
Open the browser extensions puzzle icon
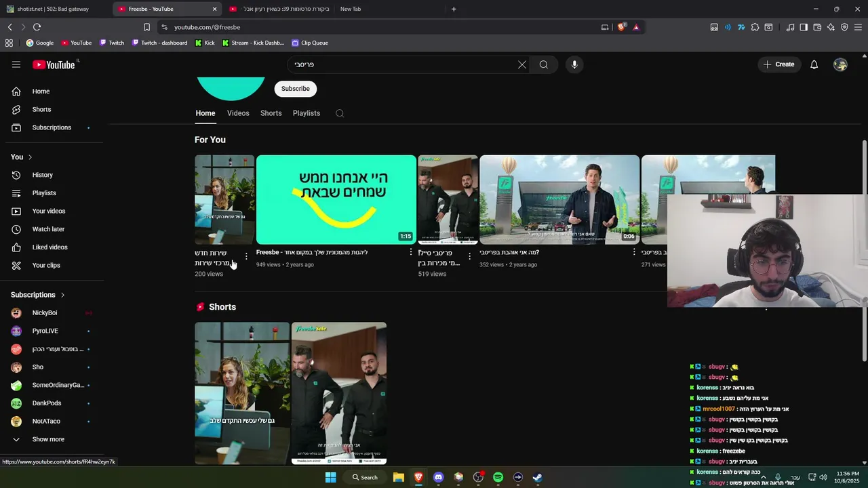click(x=755, y=27)
